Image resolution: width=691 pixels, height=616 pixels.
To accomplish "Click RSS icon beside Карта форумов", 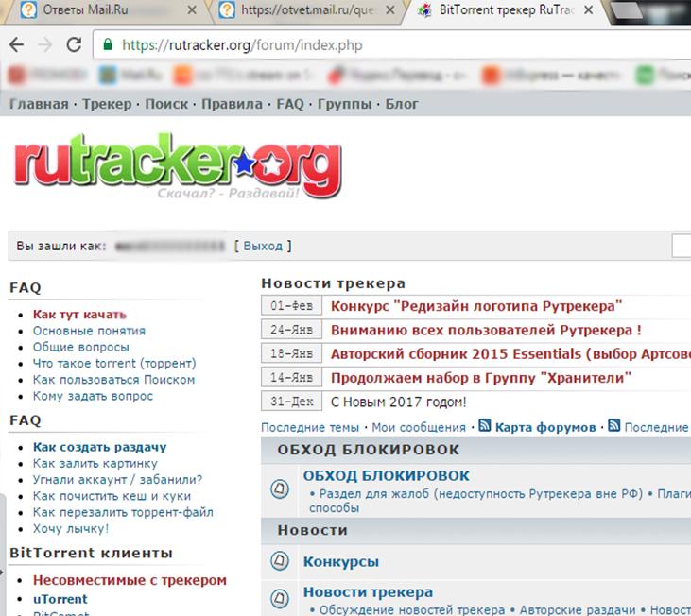I will tap(485, 425).
